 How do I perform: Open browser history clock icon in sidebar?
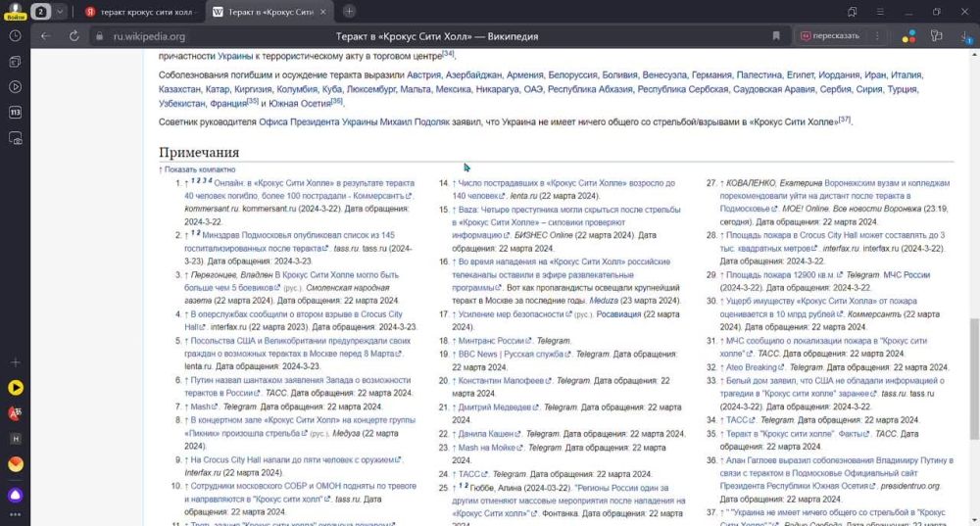pos(16,36)
